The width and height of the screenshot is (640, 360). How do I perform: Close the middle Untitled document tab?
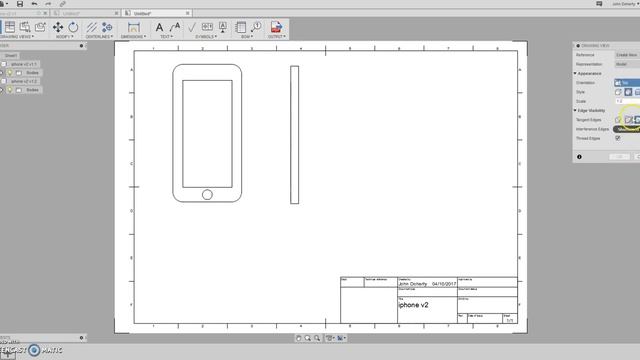[x=116, y=13]
